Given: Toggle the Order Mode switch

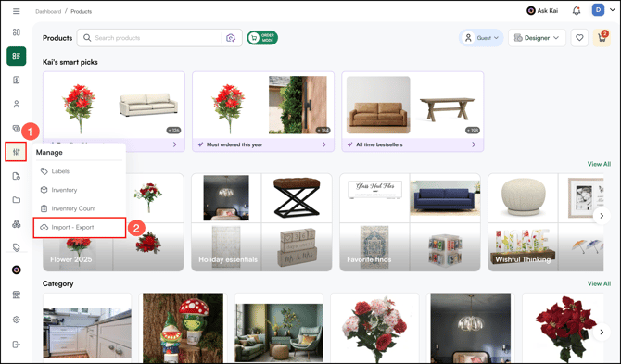Looking at the screenshot, I should coord(262,38).
